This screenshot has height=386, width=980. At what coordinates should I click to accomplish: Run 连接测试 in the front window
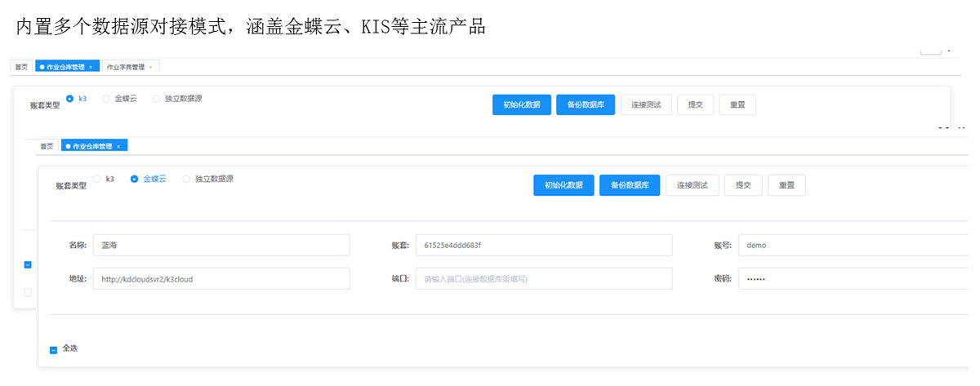(x=693, y=185)
